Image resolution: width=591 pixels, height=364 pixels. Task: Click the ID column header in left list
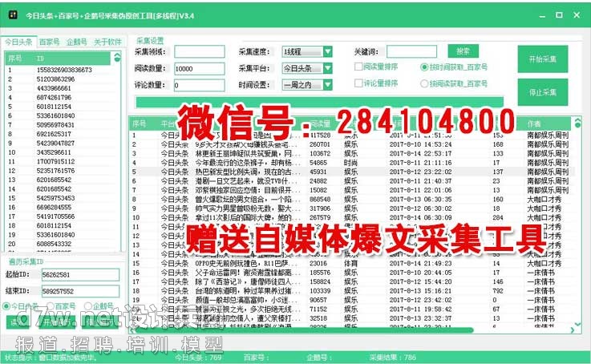[x=41, y=59]
